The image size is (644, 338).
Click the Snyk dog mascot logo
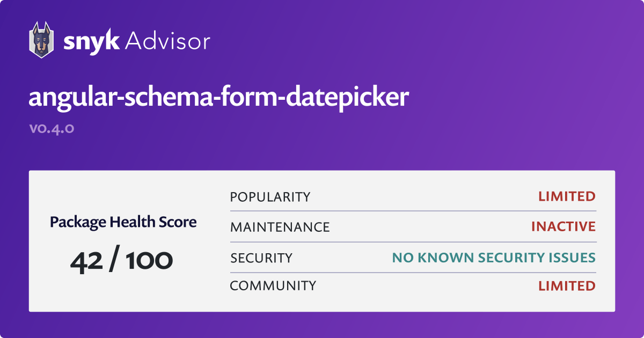41,40
